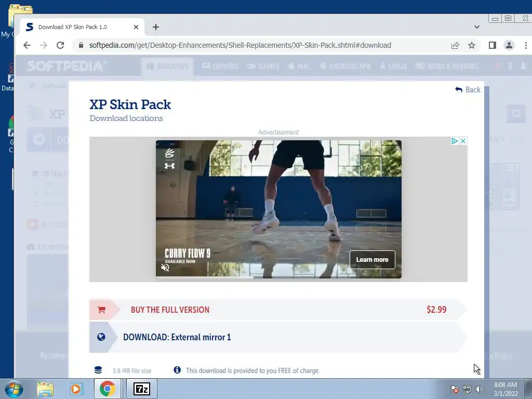Click the address bar URL field
Image resolution: width=532 pixels, height=399 pixels.
pyautogui.click(x=240, y=45)
